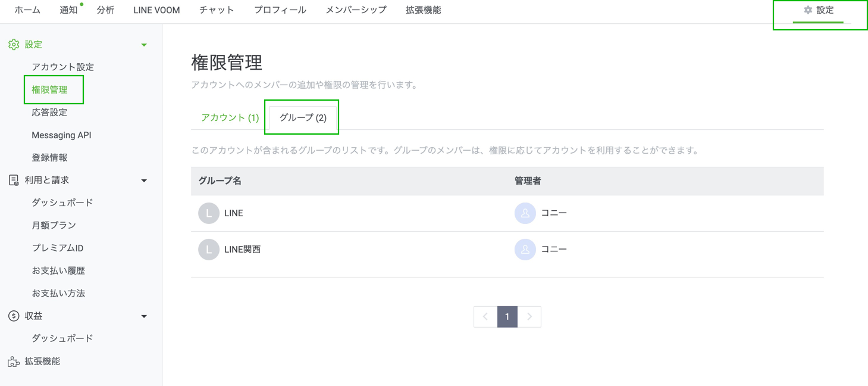
Task: Select the グループ (2) tab
Action: click(303, 117)
